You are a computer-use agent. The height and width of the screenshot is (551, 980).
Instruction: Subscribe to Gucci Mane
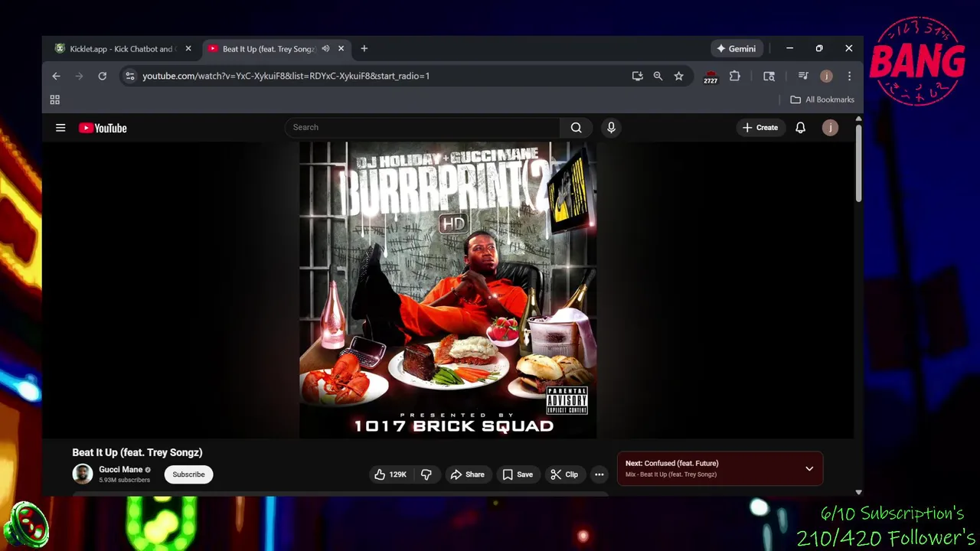coord(188,474)
